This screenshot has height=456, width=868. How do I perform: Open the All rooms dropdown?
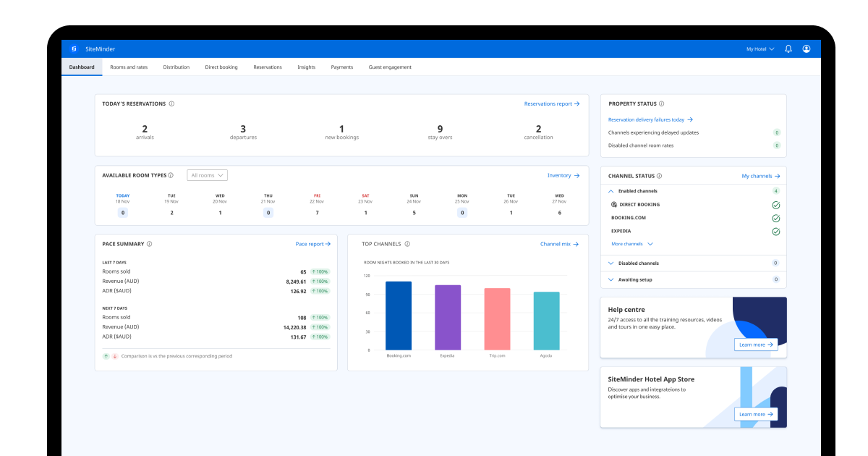coord(207,175)
